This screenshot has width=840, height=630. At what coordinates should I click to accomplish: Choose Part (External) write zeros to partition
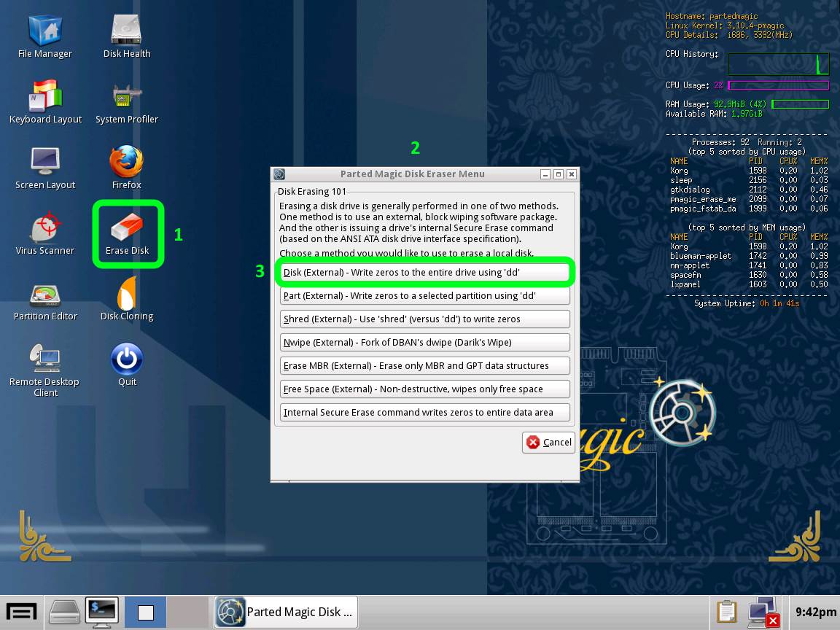coord(424,296)
